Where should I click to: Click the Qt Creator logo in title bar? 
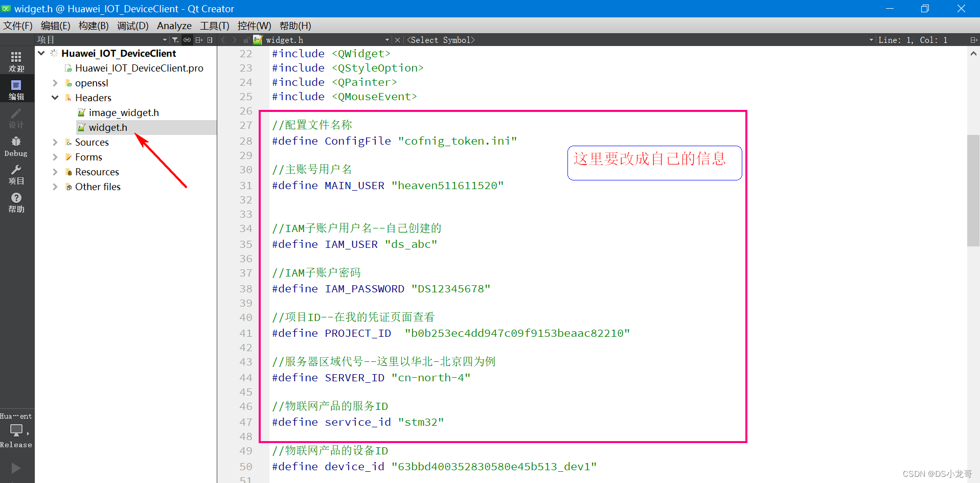(x=6, y=9)
